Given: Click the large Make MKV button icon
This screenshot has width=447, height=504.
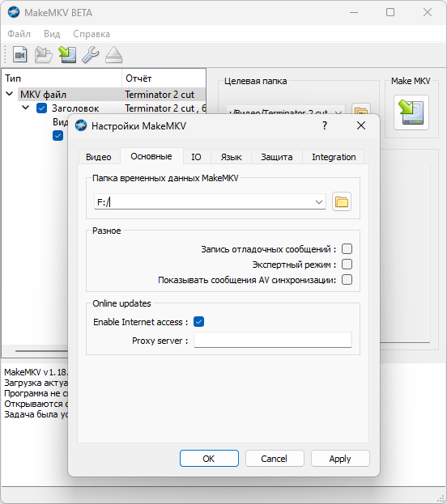Looking at the screenshot, I should 411,112.
